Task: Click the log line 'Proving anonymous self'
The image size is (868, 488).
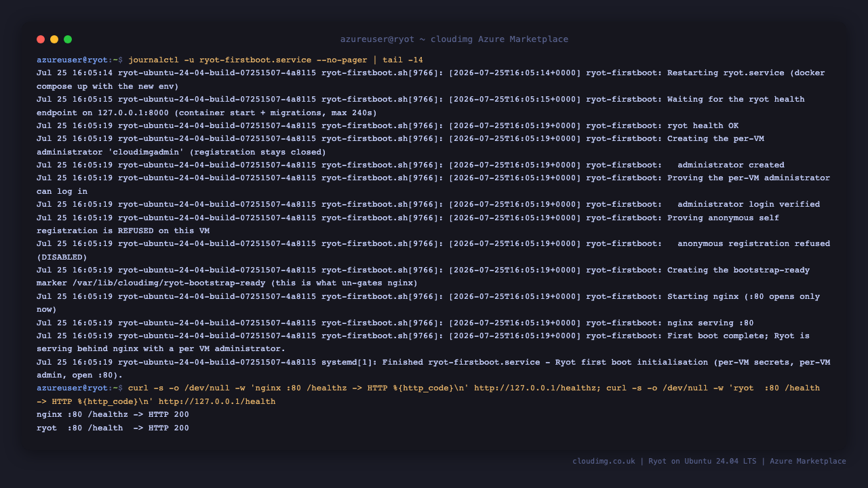Action: coord(723,218)
